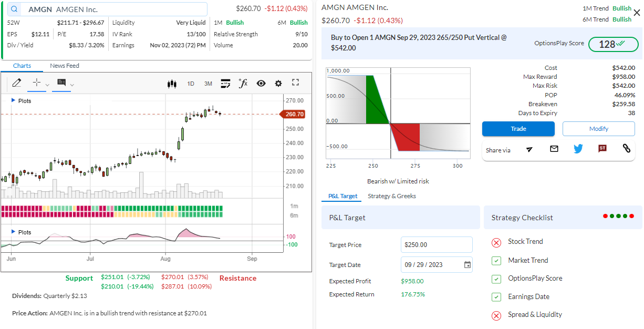Open the fx indicators menu
This screenshot has height=329, width=644.
[x=243, y=83]
